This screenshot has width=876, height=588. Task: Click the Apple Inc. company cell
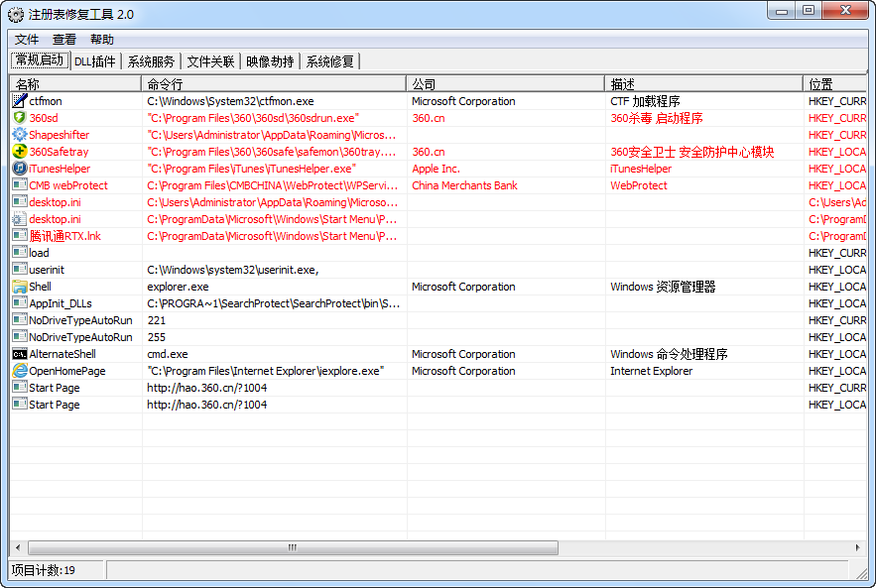coord(436,169)
